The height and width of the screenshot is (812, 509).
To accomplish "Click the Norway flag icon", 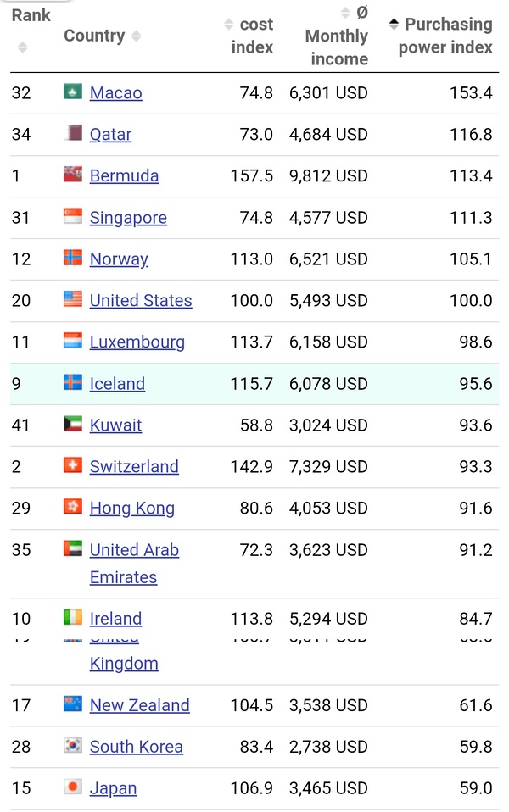I will coord(73,258).
